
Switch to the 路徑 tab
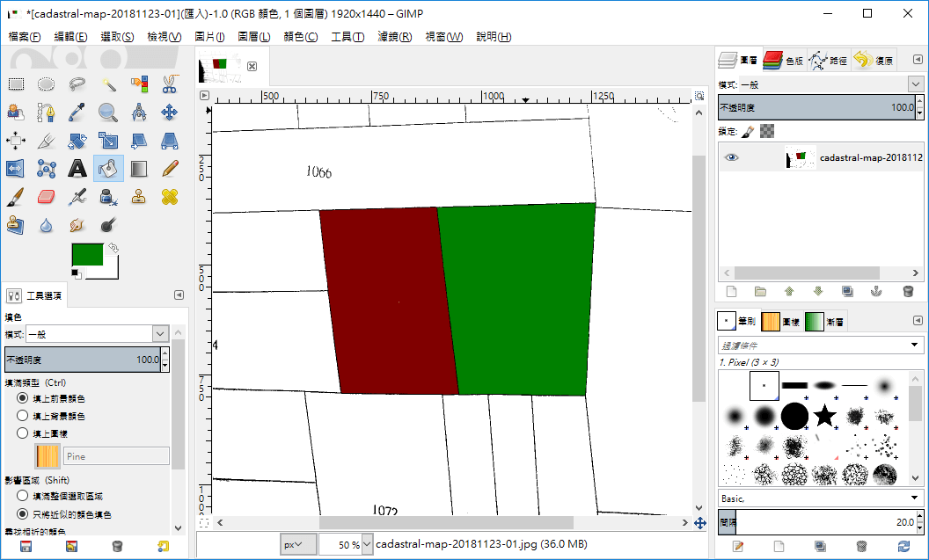[829, 61]
